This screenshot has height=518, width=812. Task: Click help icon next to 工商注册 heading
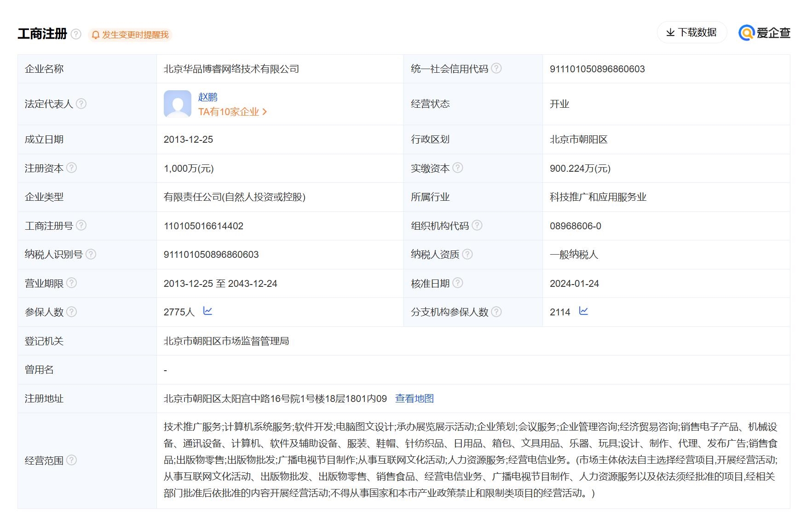76,35
